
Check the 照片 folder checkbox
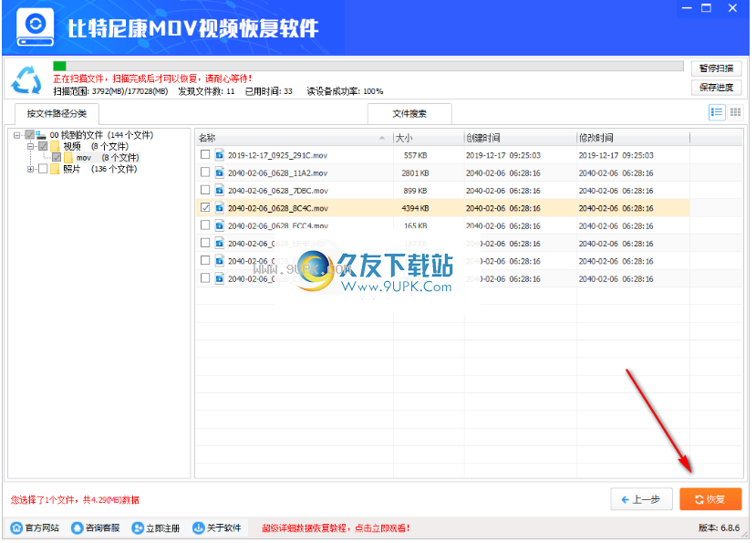[43, 169]
